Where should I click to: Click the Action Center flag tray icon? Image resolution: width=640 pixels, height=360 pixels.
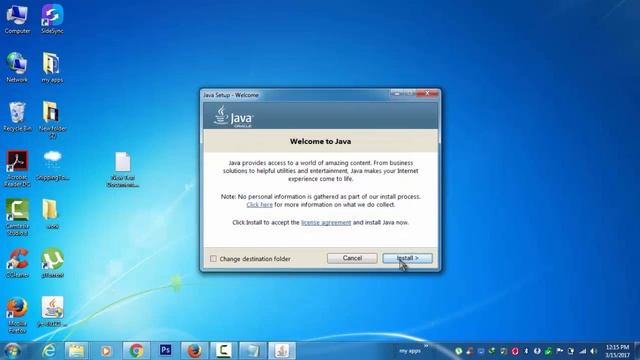coord(560,351)
